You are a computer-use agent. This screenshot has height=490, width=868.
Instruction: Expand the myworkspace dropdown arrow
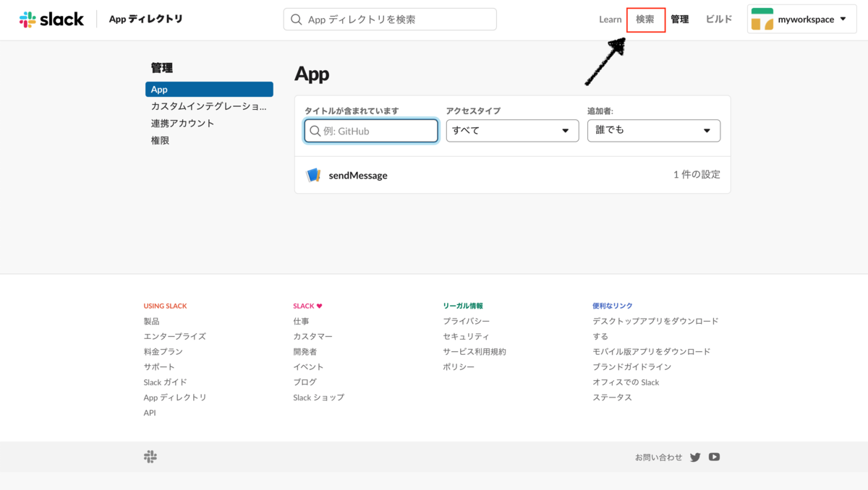pyautogui.click(x=843, y=20)
